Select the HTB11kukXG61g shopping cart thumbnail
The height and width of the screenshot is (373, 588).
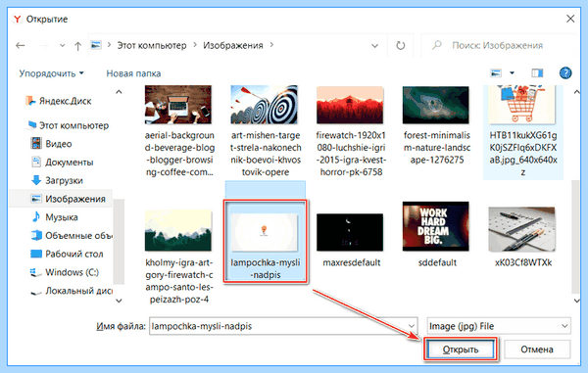522,105
